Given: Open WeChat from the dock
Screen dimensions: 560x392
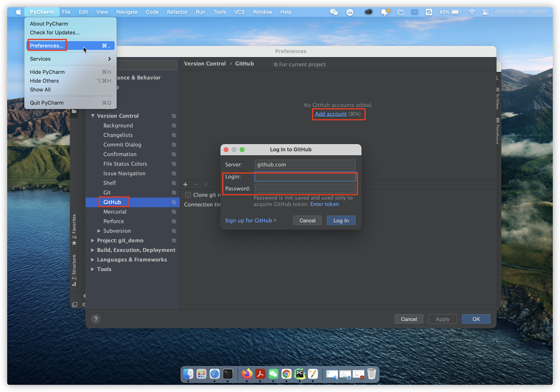Looking at the screenshot, I should point(273,374).
